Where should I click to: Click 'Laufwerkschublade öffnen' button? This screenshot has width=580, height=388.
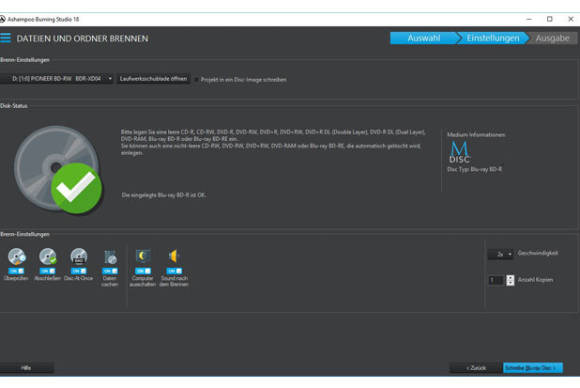tap(154, 79)
